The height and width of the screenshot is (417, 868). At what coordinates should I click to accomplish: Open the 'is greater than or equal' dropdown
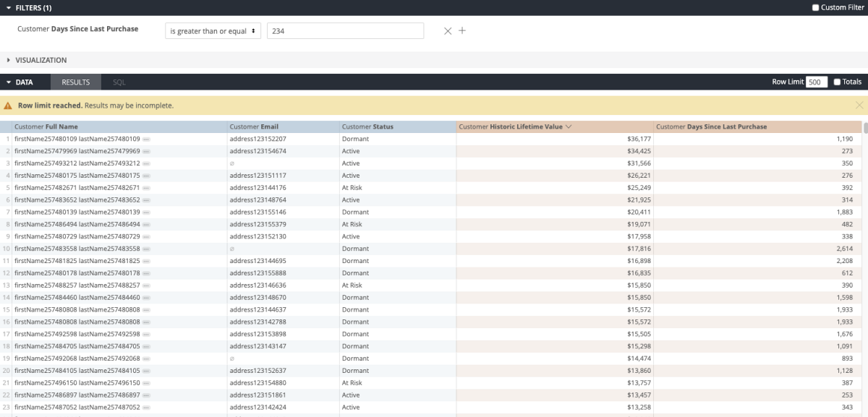[x=213, y=31]
